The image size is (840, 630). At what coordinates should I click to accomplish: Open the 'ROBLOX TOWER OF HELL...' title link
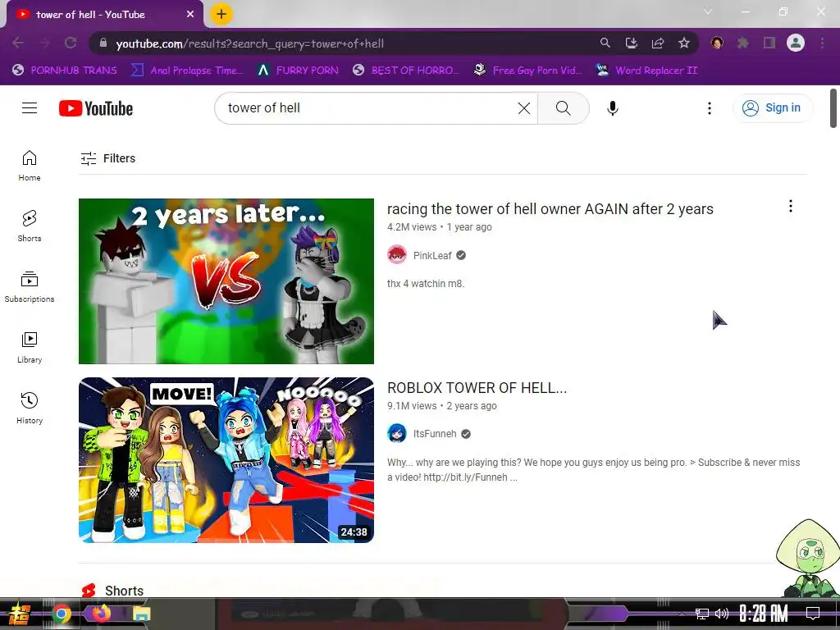coord(477,388)
